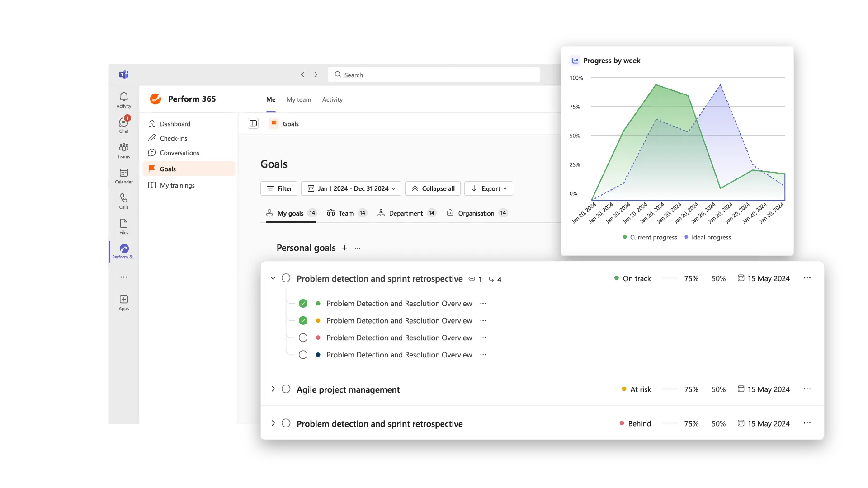868x488 pixels.
Task: Toggle the side panel icon beside Goals breadcrumb
Action: pos(253,123)
